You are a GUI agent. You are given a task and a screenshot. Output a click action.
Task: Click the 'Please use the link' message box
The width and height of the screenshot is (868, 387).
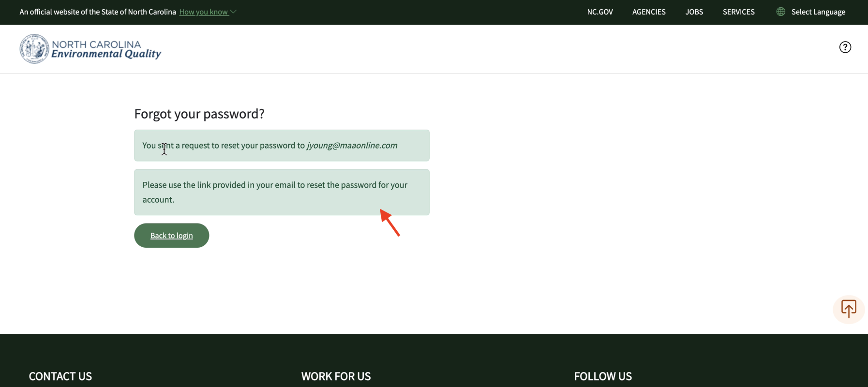pyautogui.click(x=281, y=192)
